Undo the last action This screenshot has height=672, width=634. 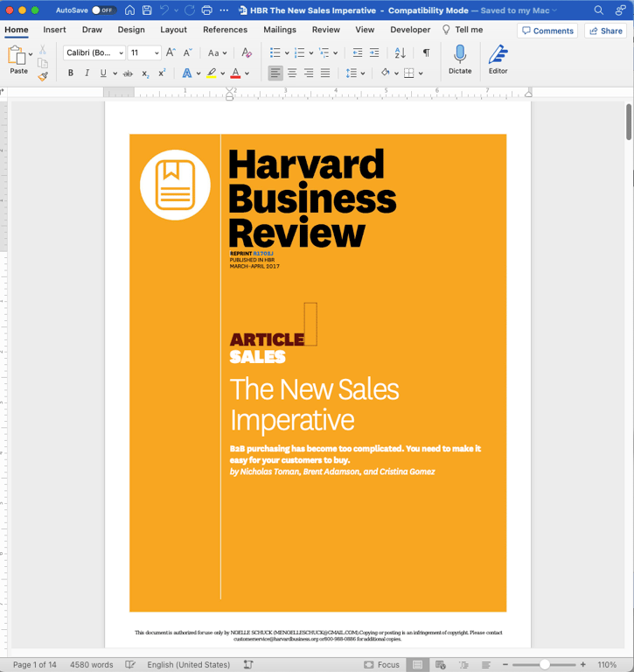click(164, 10)
